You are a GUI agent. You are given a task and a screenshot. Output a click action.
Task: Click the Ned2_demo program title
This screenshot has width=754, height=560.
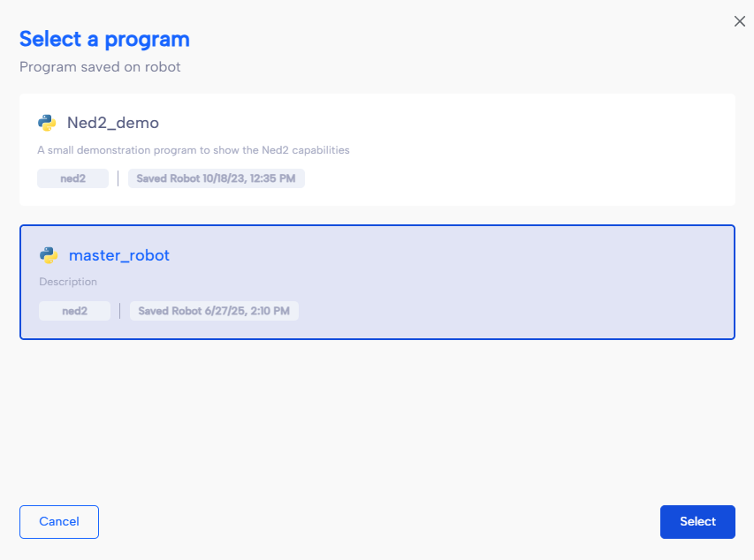113,123
